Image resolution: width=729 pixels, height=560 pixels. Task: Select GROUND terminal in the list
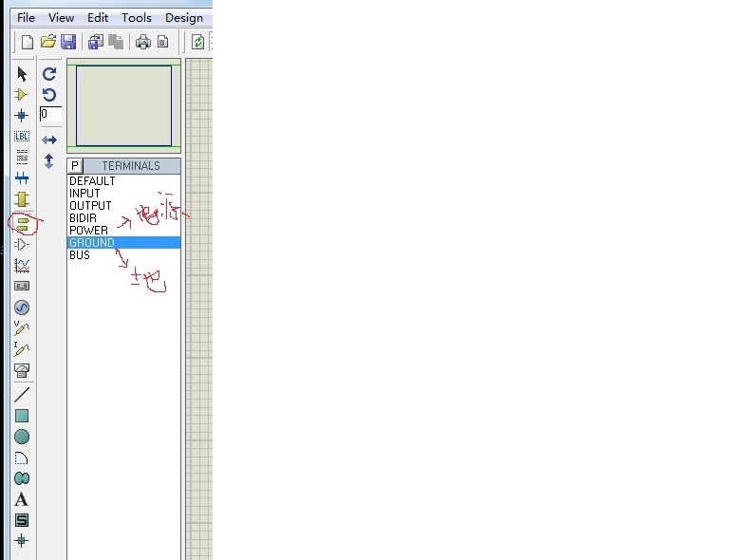123,243
